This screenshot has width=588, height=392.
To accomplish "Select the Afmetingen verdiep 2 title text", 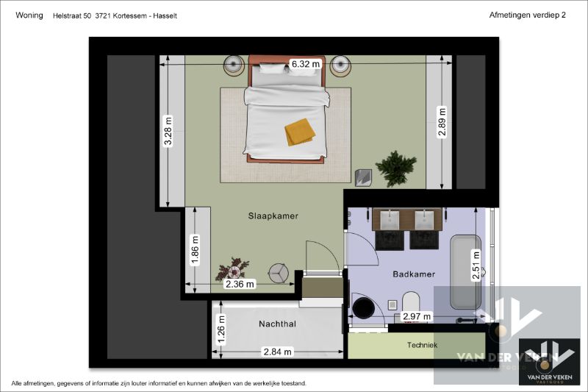I will [x=528, y=15].
